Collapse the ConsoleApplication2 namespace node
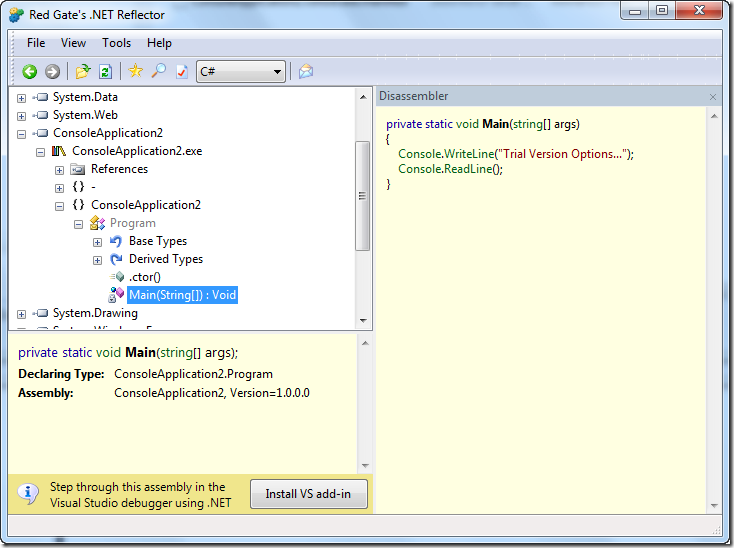 click(x=59, y=206)
